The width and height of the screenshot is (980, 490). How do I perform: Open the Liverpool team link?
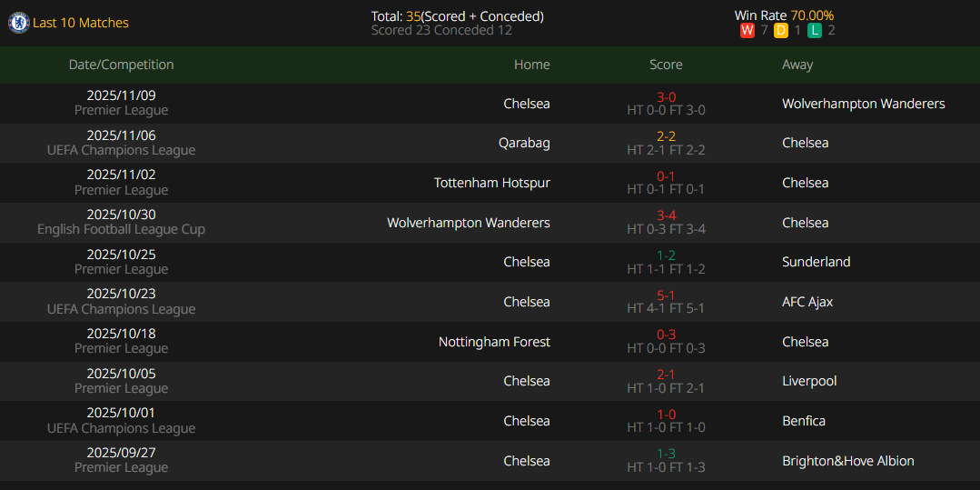809,381
